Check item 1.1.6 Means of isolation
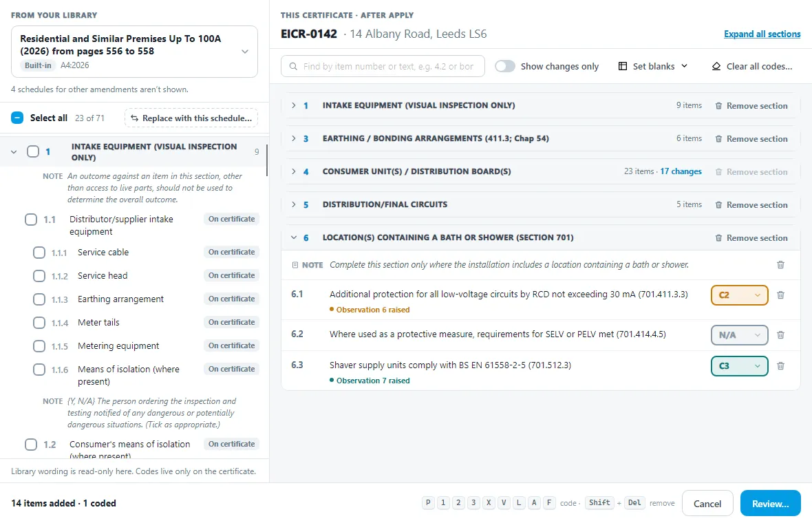Viewport: 812px width, 523px height. [x=39, y=370]
